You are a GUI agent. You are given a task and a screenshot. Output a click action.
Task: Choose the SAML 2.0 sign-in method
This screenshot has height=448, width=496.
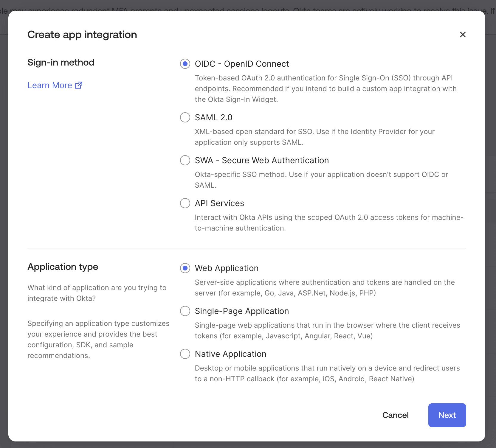coord(185,117)
